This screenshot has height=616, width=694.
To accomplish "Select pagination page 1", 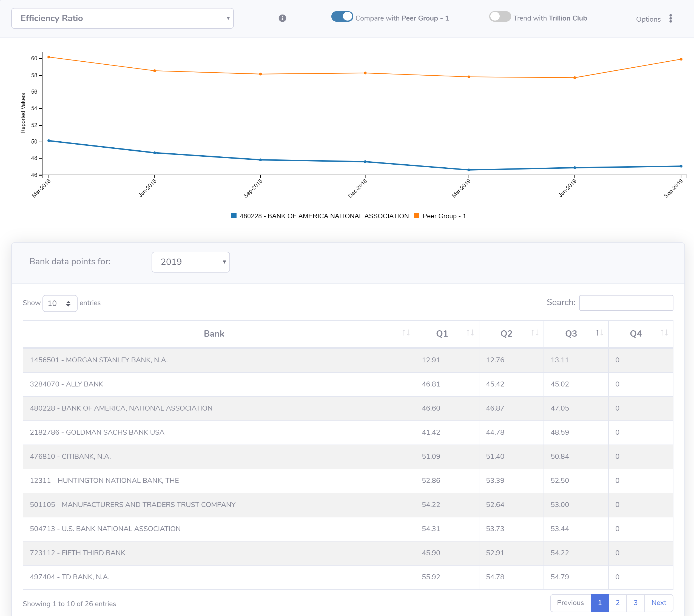I will (x=600, y=603).
